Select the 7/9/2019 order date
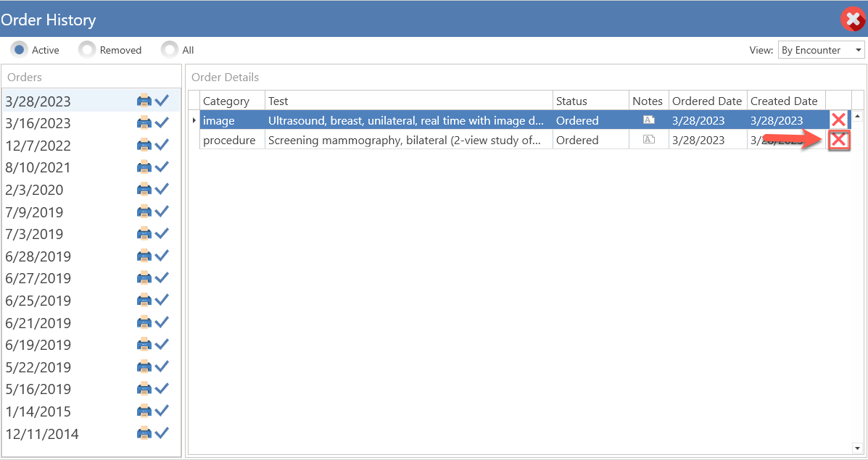The height and width of the screenshot is (460, 868). point(34,212)
